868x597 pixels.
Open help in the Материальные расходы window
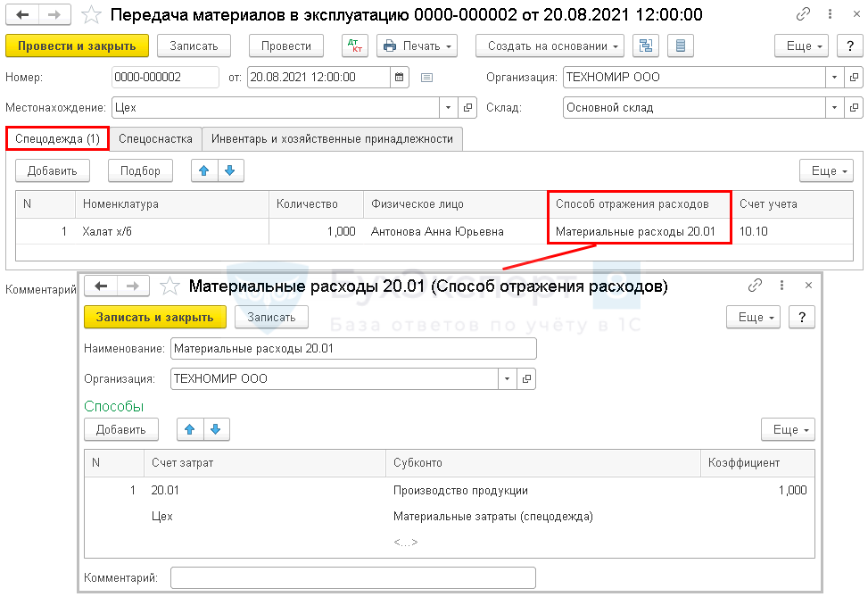click(802, 318)
